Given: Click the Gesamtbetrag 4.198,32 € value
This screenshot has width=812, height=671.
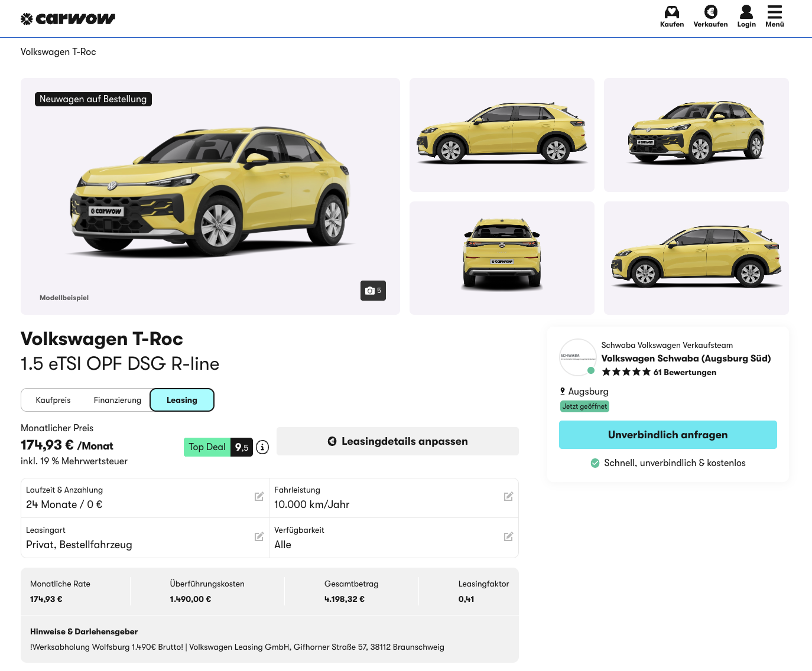Looking at the screenshot, I should tap(345, 599).
